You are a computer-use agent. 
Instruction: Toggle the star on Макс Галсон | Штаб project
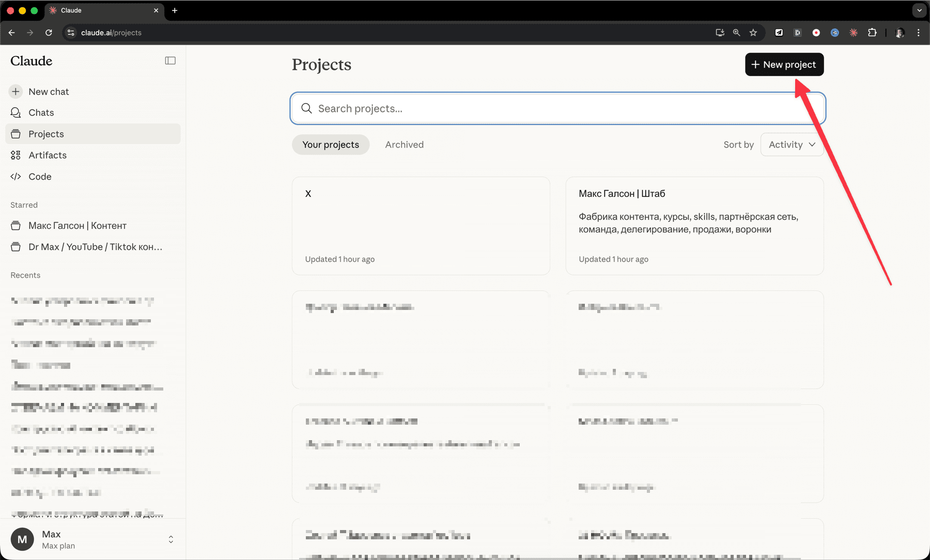[806, 194]
